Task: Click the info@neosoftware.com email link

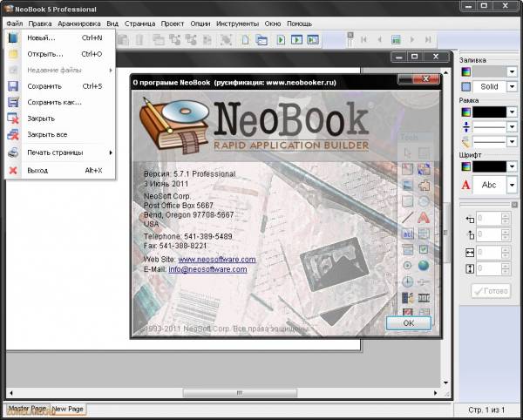Action: click(x=207, y=269)
